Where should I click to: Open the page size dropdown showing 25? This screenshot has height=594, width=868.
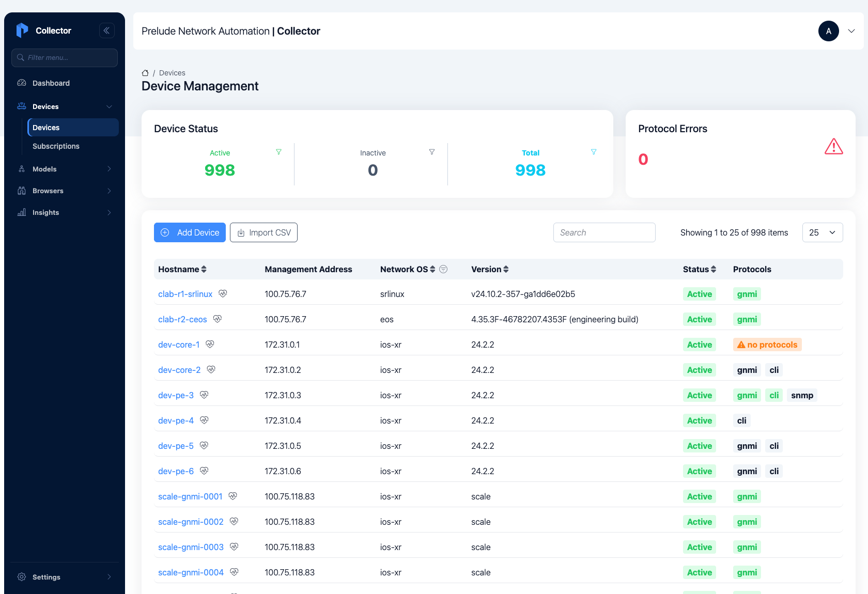823,232
